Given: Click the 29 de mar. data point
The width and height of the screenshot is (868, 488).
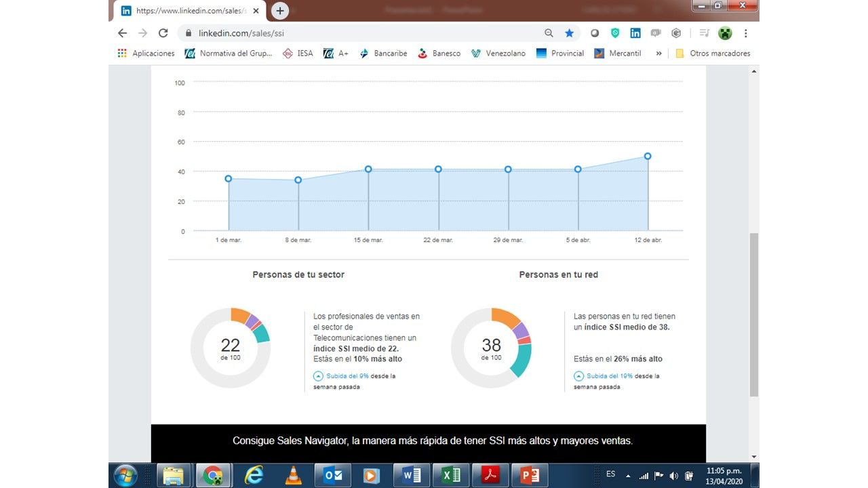Looking at the screenshot, I should click(x=508, y=169).
